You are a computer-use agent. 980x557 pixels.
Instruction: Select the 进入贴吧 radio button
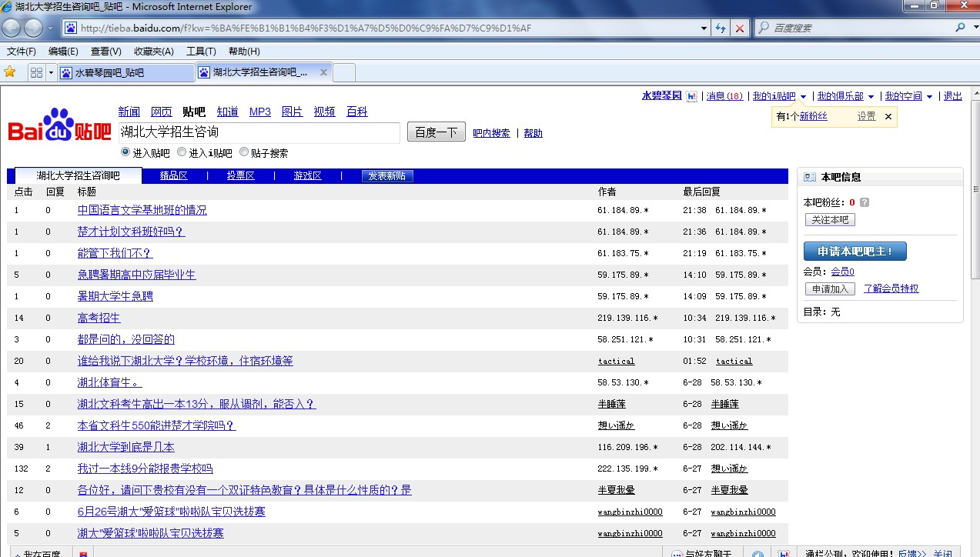click(x=125, y=152)
